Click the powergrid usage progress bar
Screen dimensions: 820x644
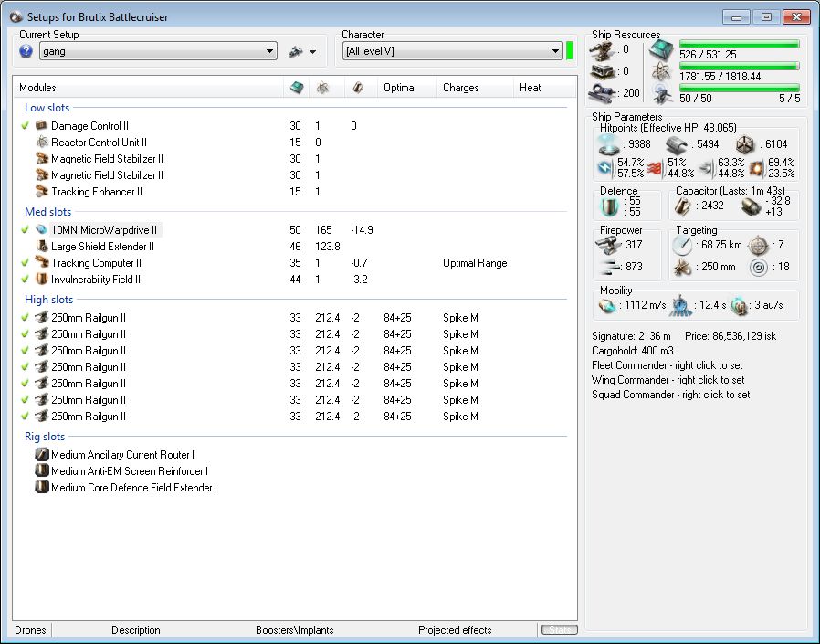tap(740, 66)
